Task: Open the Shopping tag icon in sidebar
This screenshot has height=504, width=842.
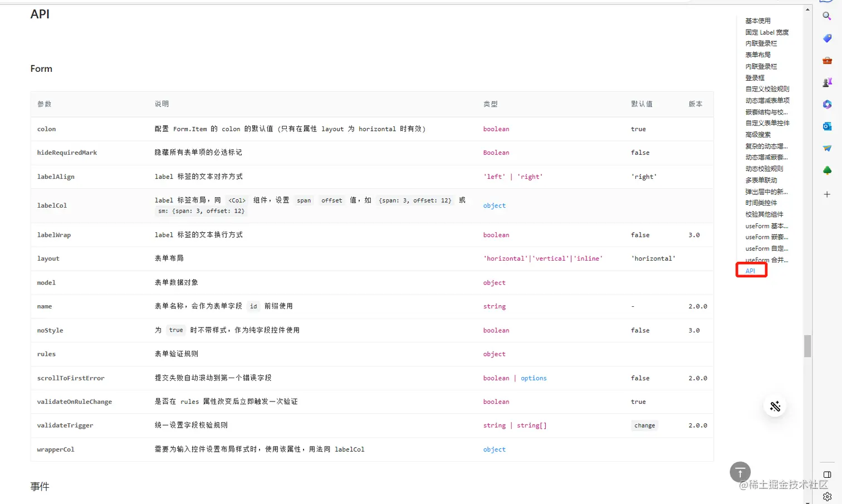Action: pos(827,38)
